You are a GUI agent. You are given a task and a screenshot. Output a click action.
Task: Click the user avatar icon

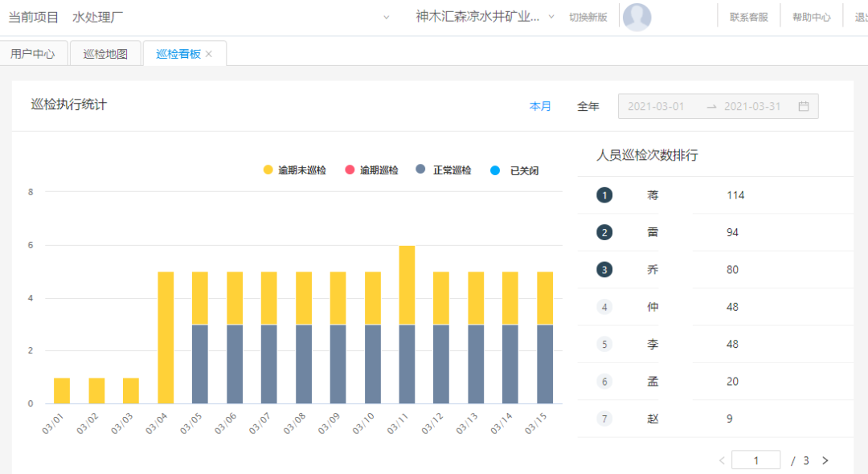click(x=637, y=17)
